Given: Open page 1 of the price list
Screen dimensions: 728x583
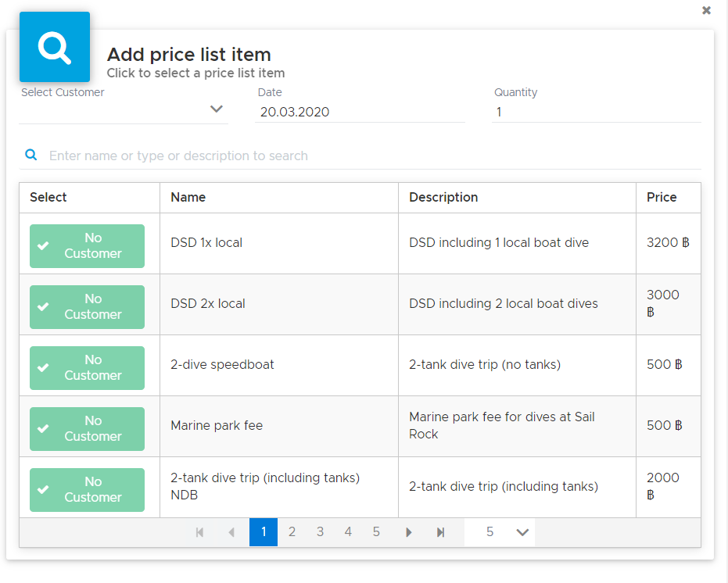Looking at the screenshot, I should tap(264, 532).
